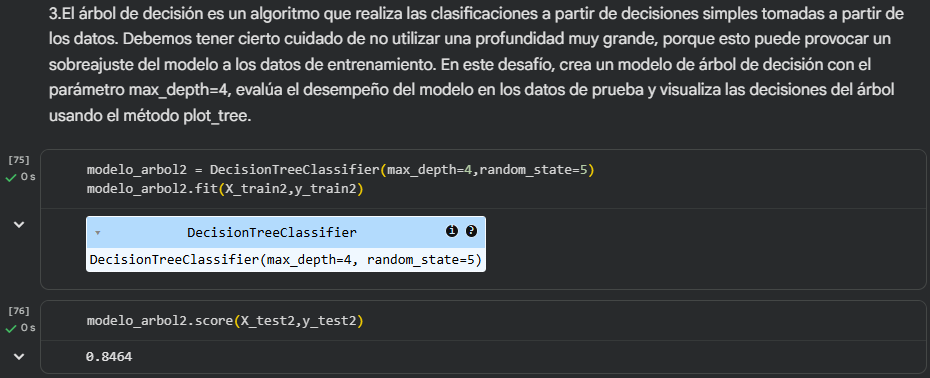Collapse the DecisionTreeClassifier estimator triangle
Screen dimensions: 930x378
pyautogui.click(x=98, y=233)
